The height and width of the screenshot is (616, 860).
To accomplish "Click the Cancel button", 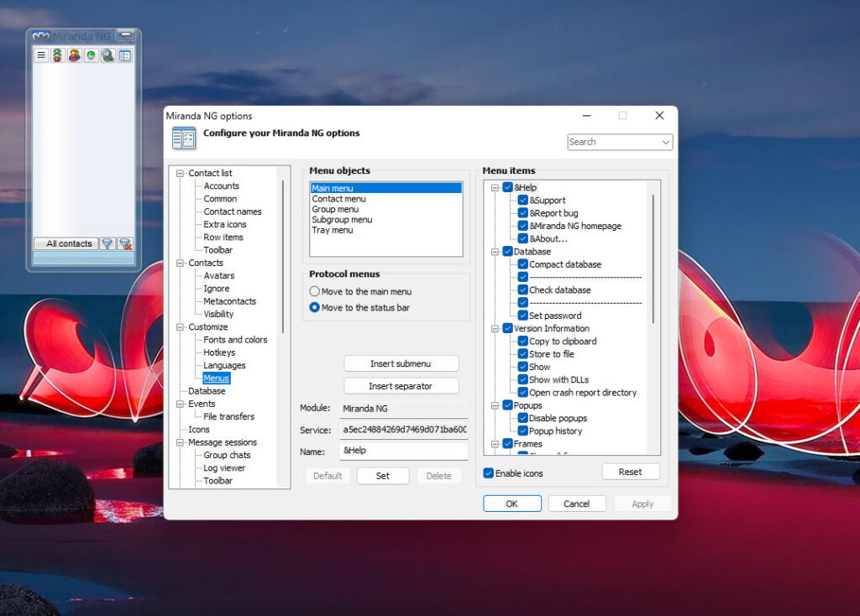I will 576,504.
